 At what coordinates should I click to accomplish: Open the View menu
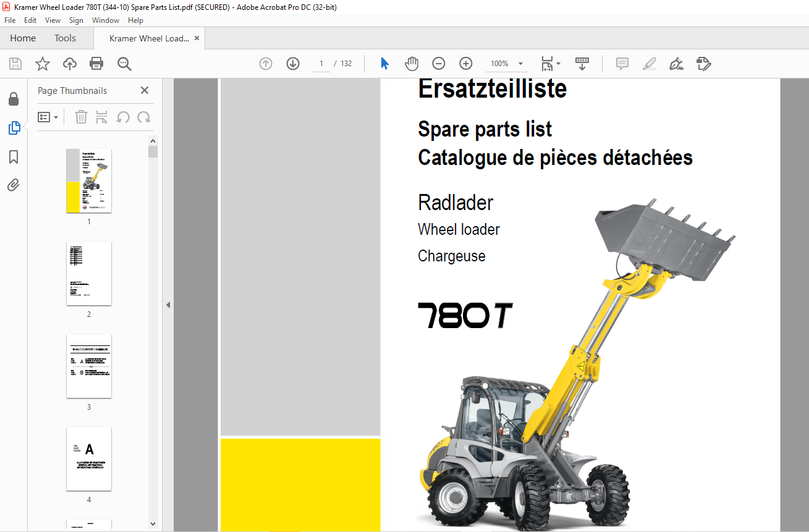[53, 20]
